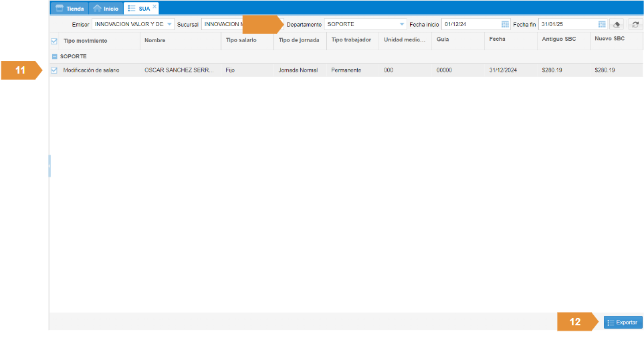Close the SUA tab
This screenshot has width=644, height=338.
tap(154, 6)
